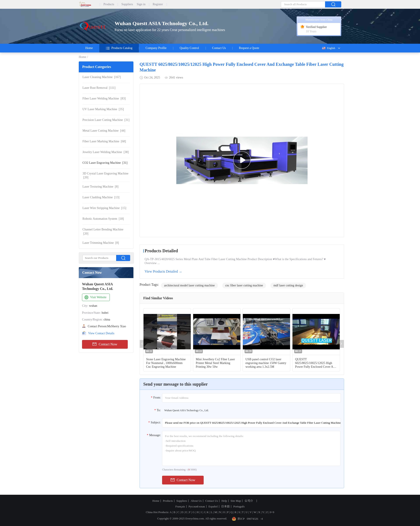Select UV Laser Marking Machine category

click(103, 109)
